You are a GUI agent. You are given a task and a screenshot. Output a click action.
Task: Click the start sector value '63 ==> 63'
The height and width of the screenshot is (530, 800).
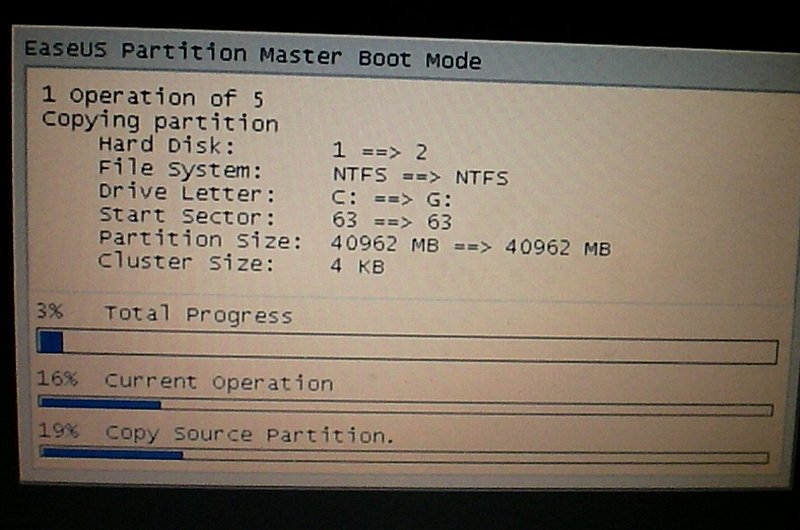pos(391,221)
